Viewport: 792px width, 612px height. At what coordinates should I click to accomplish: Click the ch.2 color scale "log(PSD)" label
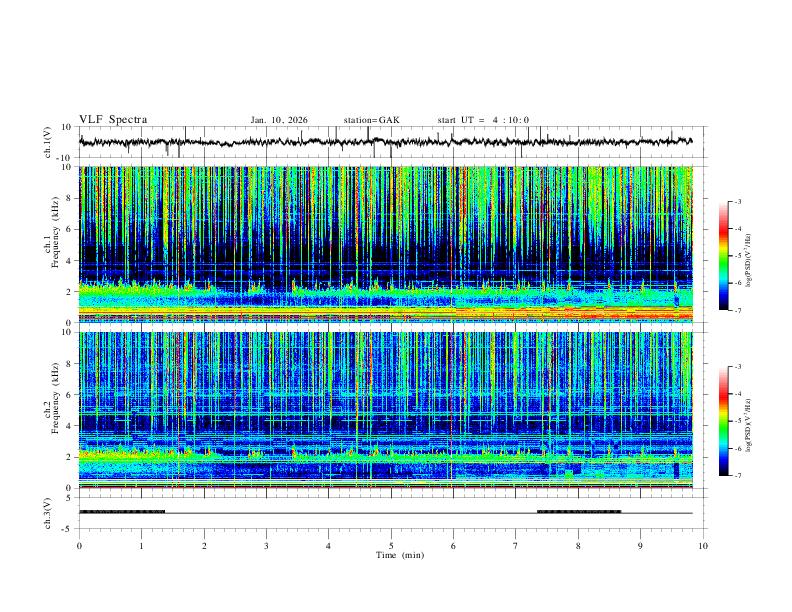point(749,426)
